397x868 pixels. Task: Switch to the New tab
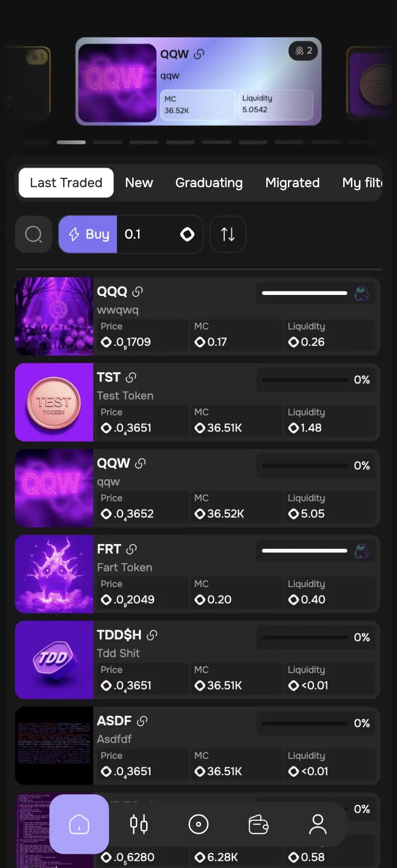tap(139, 183)
